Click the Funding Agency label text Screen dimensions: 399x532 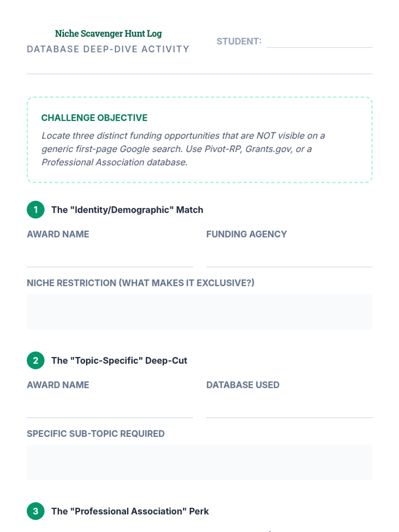(x=246, y=234)
